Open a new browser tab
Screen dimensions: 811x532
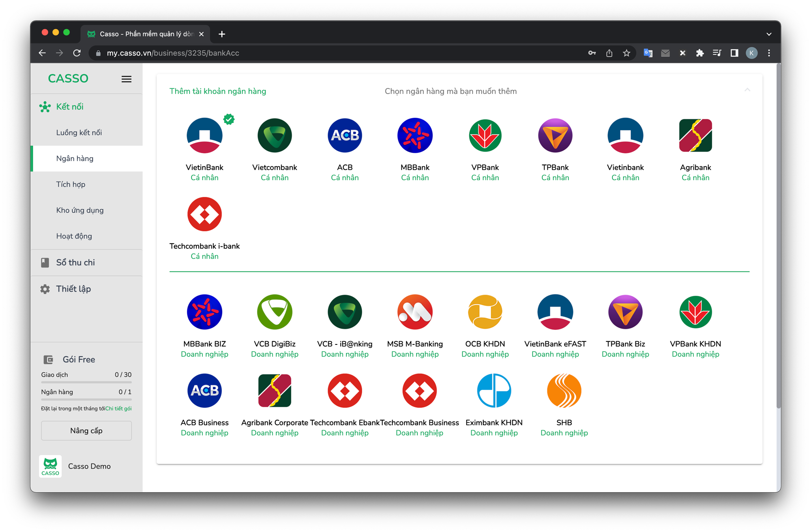click(x=222, y=34)
